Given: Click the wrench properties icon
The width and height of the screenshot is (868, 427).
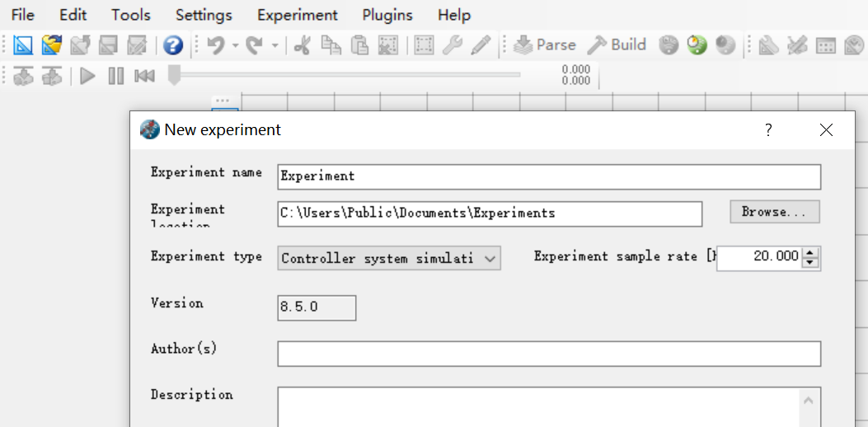Looking at the screenshot, I should [x=453, y=45].
